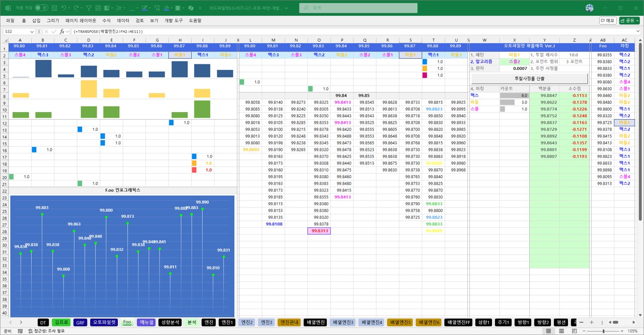The width and height of the screenshot is (644, 335).
Task: Click the Cancel X icon in the formula bar
Action: pos(47,31)
